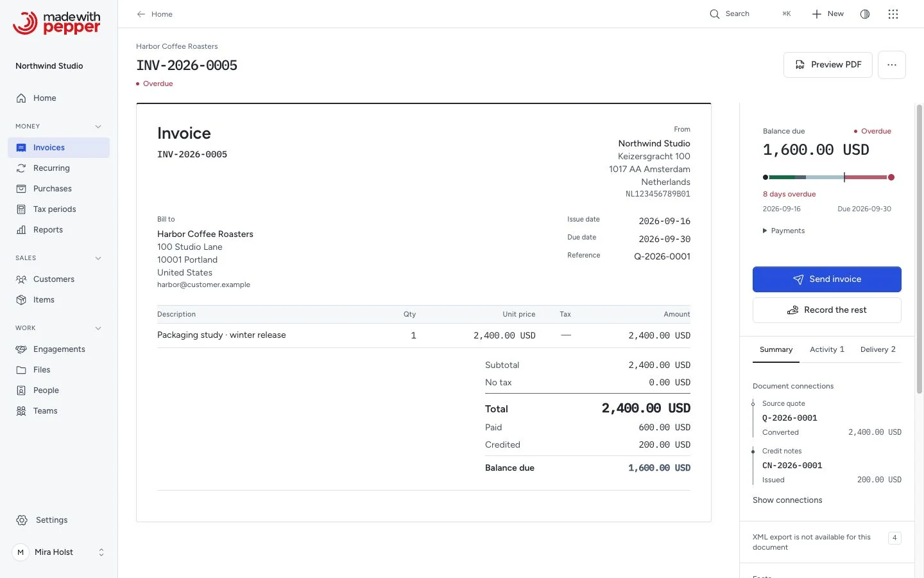Open the apps grid icon

click(x=893, y=14)
